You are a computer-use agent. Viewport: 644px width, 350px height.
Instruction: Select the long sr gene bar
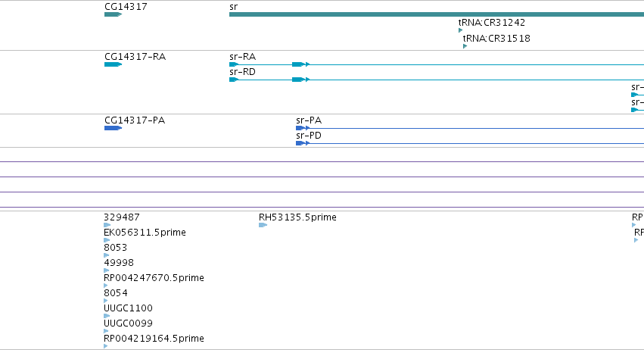point(436,14)
